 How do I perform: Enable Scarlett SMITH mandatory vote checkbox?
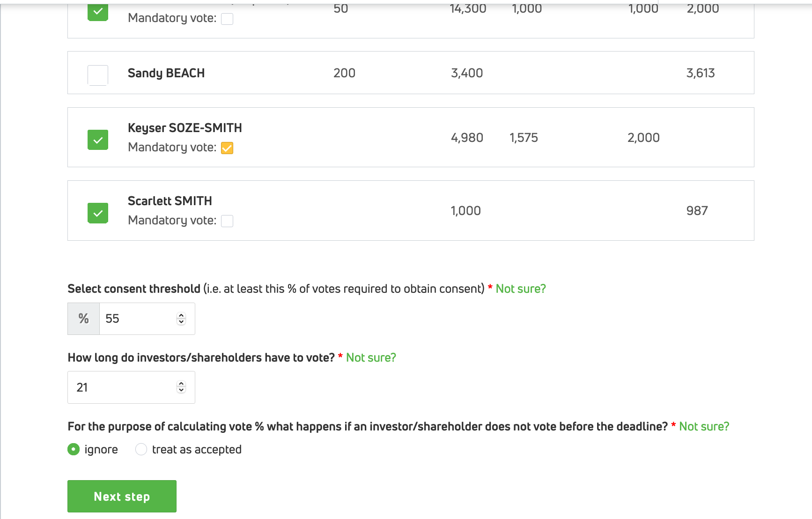click(x=227, y=221)
